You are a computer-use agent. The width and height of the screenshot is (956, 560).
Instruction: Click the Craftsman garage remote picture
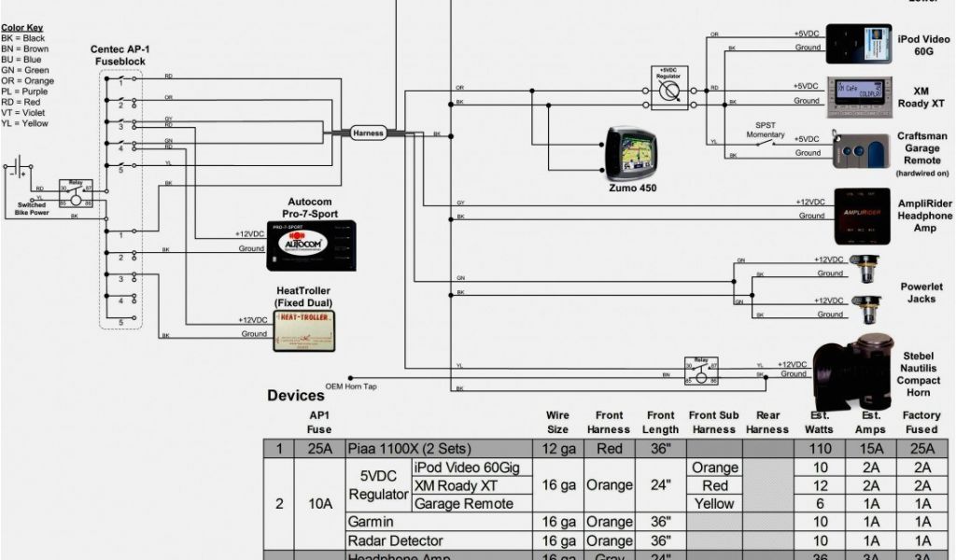[857, 148]
